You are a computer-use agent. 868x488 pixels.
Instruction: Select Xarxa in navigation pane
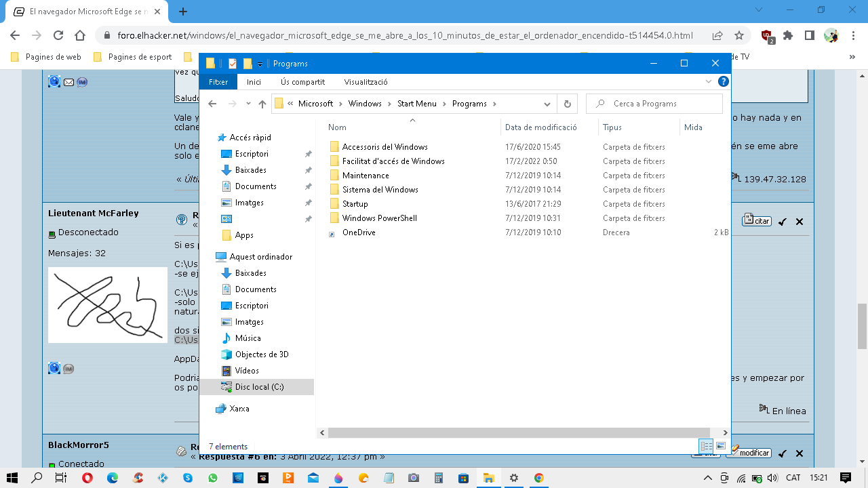click(239, 409)
